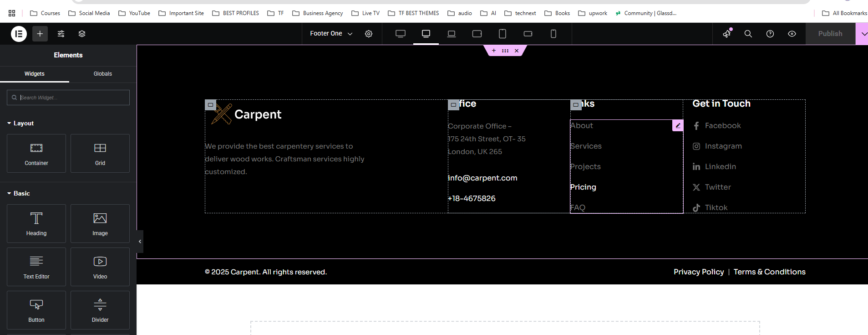The height and width of the screenshot is (335, 868).
Task: Open page settings gear icon
Action: tap(369, 34)
